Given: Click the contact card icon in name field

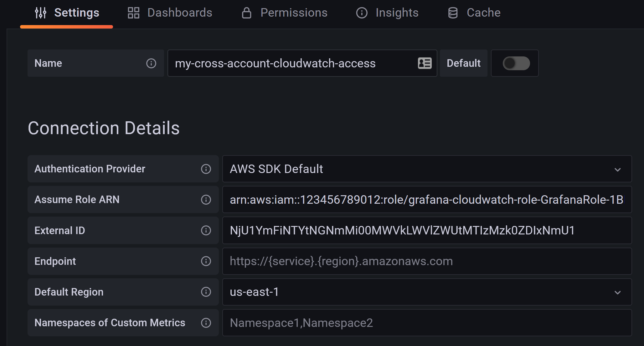Looking at the screenshot, I should pyautogui.click(x=425, y=63).
